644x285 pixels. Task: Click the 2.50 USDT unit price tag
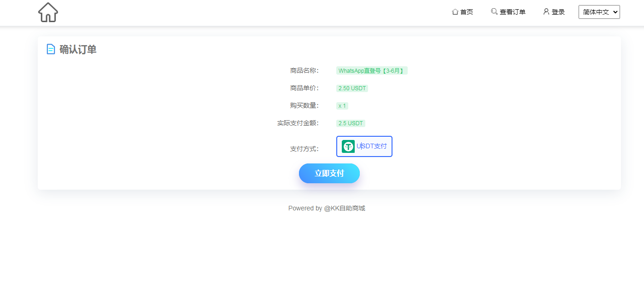pos(352,88)
